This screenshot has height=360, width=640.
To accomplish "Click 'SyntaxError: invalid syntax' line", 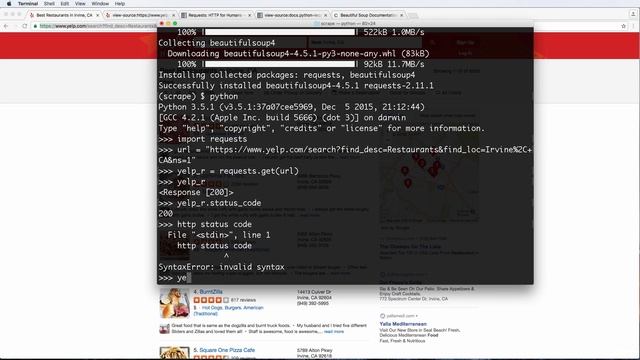I will pyautogui.click(x=221, y=267).
